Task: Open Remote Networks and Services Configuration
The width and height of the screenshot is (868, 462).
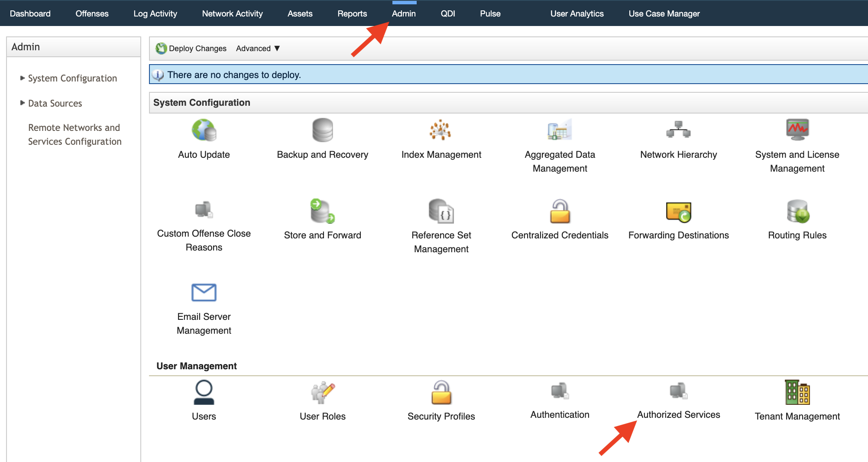Action: click(x=74, y=134)
